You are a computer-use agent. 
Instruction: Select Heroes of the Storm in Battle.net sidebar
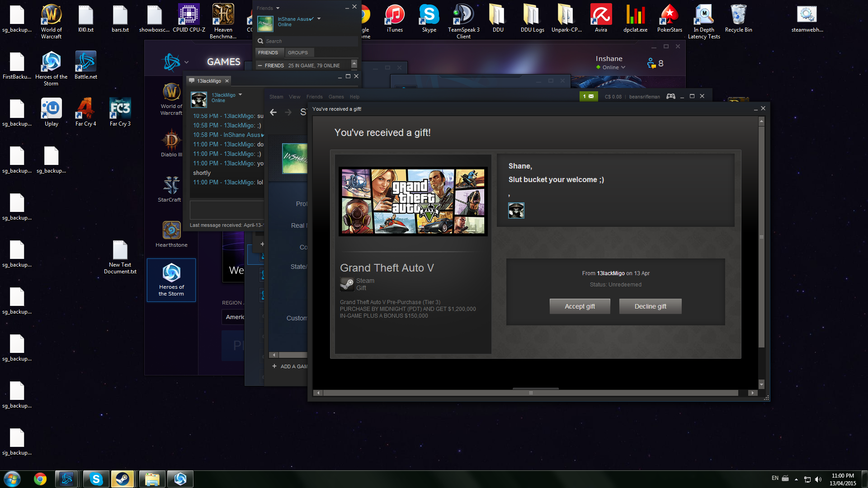point(171,280)
